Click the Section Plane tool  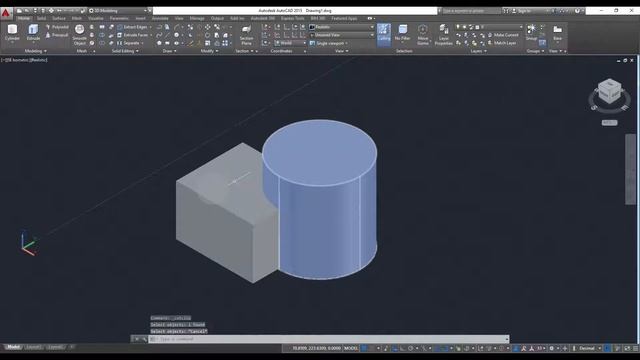point(246,35)
